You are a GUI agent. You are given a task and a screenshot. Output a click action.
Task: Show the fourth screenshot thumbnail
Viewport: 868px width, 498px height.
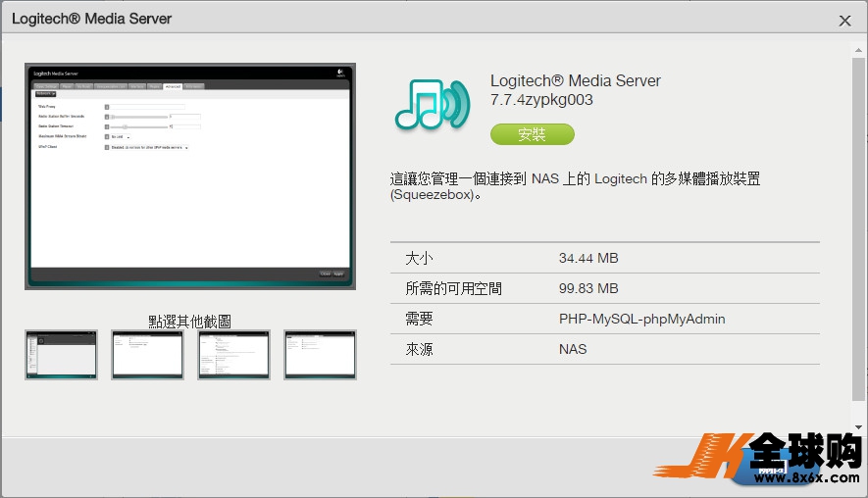[320, 355]
